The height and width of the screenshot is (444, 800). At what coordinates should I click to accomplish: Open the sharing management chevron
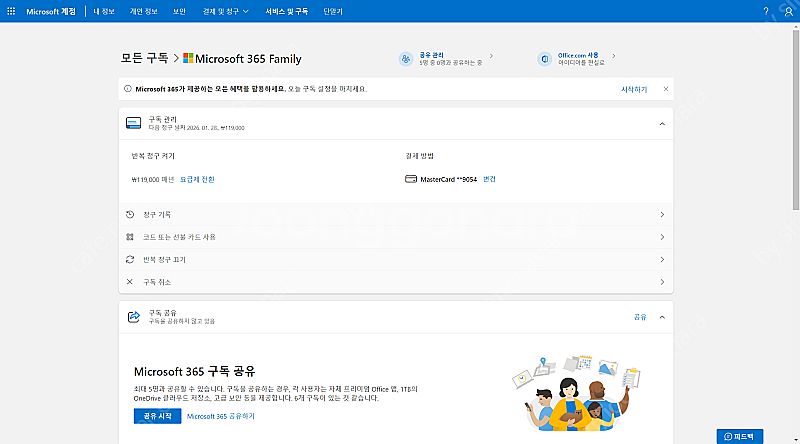[x=491, y=56]
